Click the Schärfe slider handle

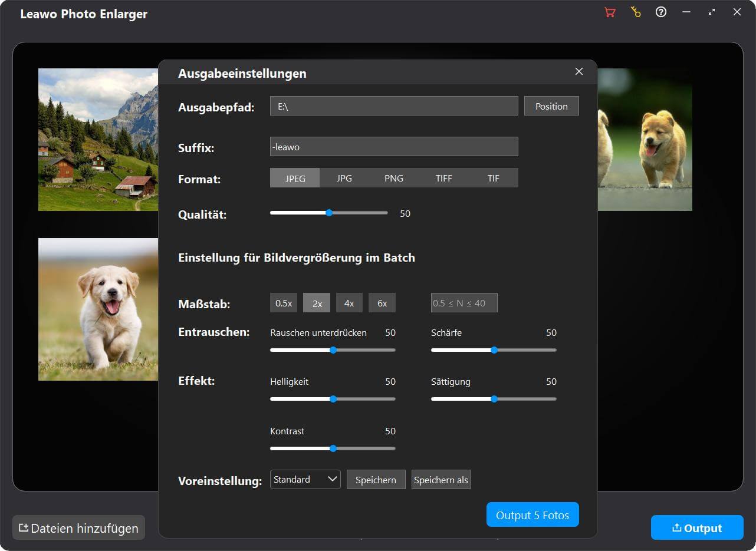pyautogui.click(x=494, y=350)
